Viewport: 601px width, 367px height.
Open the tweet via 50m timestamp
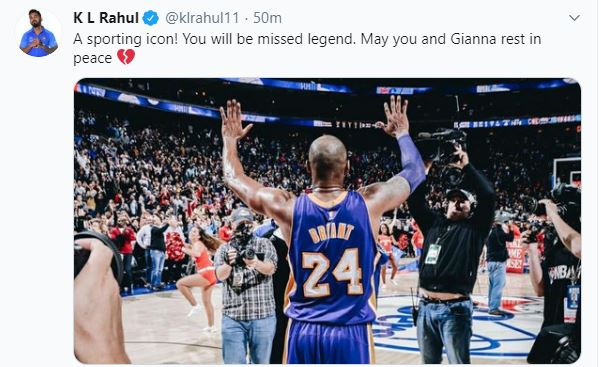coord(267,18)
